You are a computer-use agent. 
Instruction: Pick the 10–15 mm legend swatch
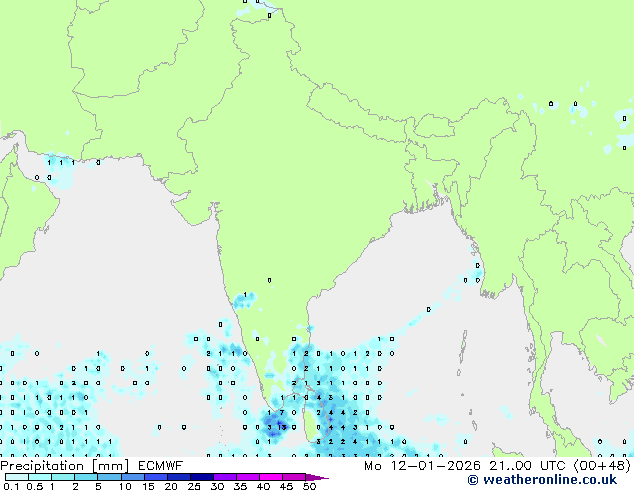(133, 477)
